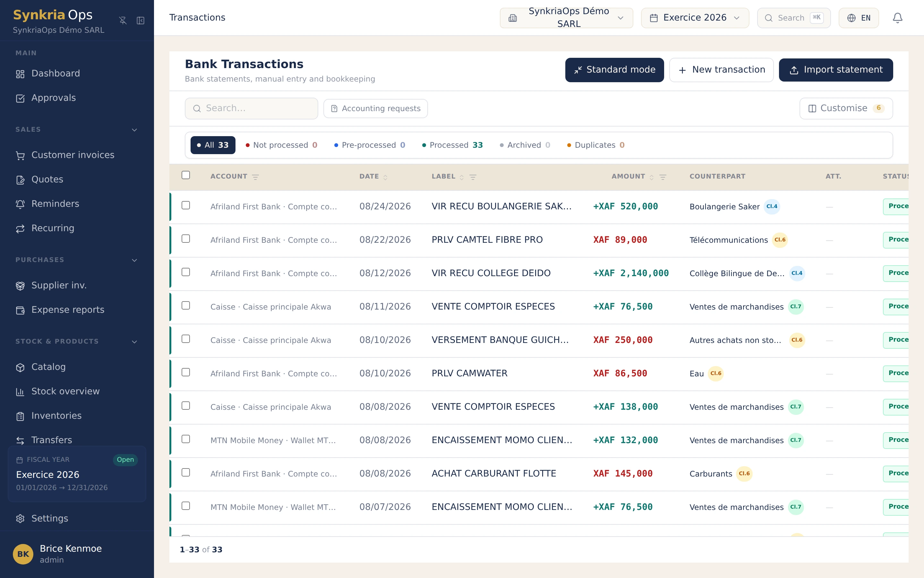Viewport: 924px width, 578px height.
Task: Filter by Not processed
Action: [x=281, y=145]
